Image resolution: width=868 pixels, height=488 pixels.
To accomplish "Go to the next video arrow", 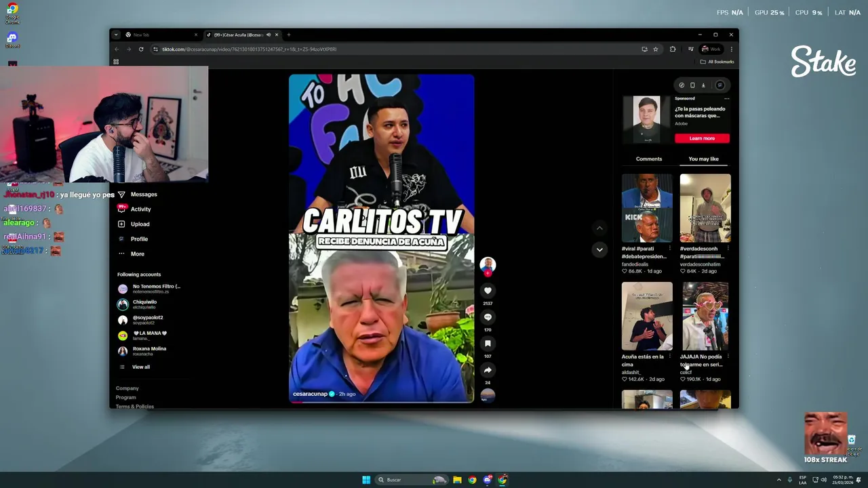I will point(599,249).
